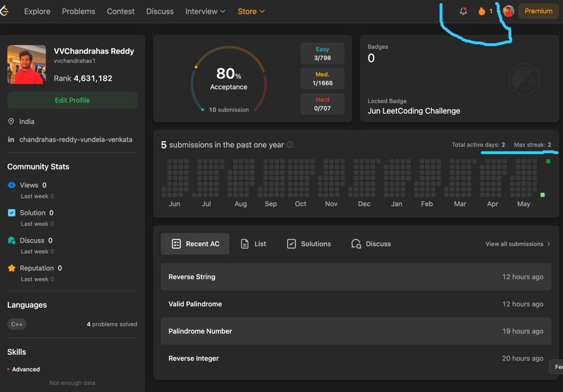Click the Views eye icon
Viewport: 563px width, 392px height.
click(x=12, y=185)
